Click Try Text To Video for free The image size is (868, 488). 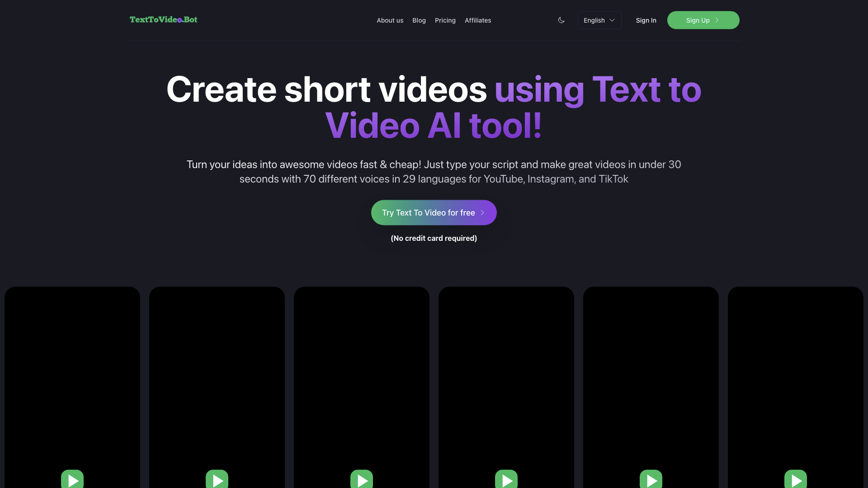tap(434, 213)
